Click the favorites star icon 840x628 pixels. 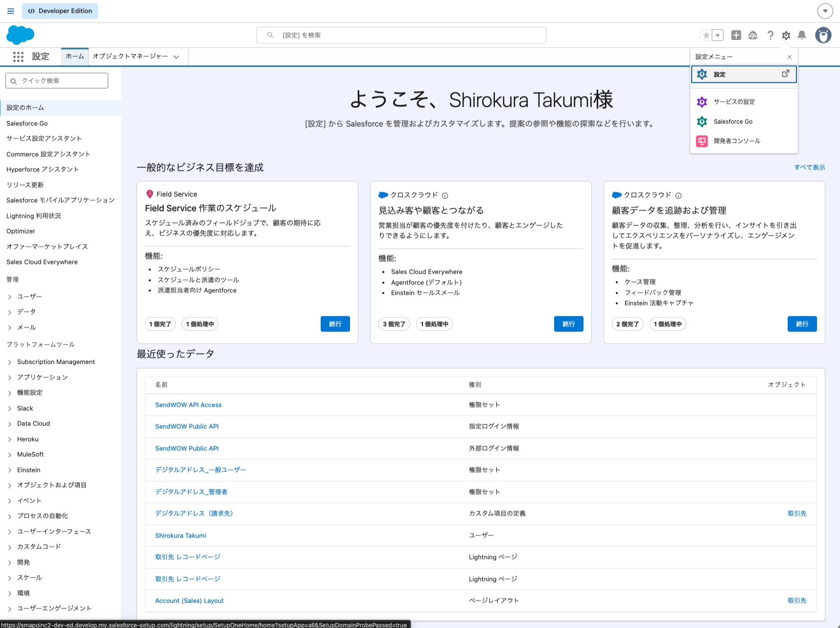[706, 35]
